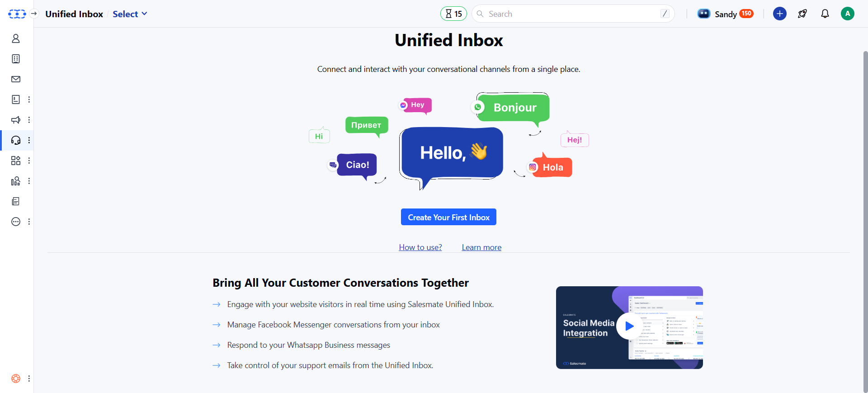The width and height of the screenshot is (868, 393).
Task: Click inside the Search field
Action: tap(573, 14)
